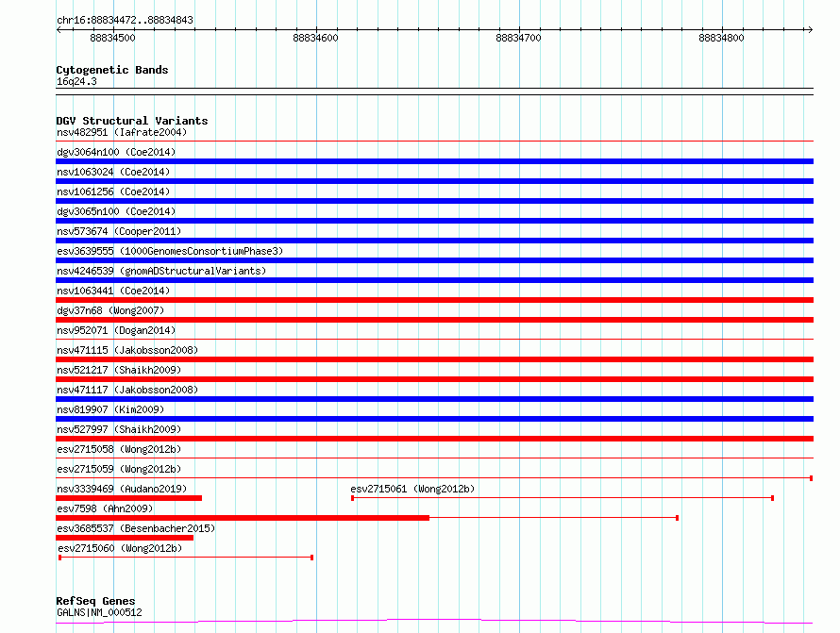Click nsv952071 (Dogan2014) variant label
The height and width of the screenshot is (633, 840).
[116, 330]
